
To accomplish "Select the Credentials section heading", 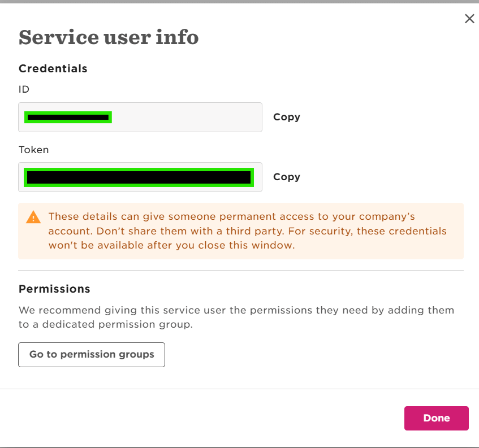I will (x=53, y=69).
